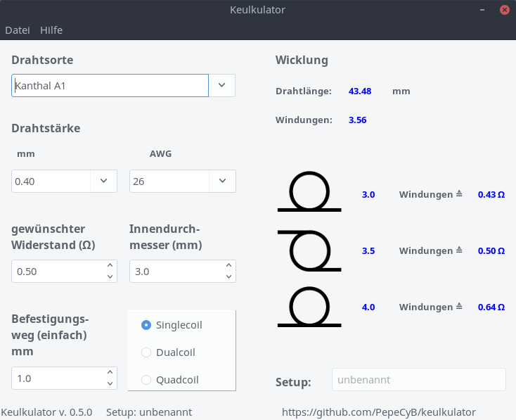Choose the Dualcoil radio option
516x420 pixels.
tap(146, 352)
